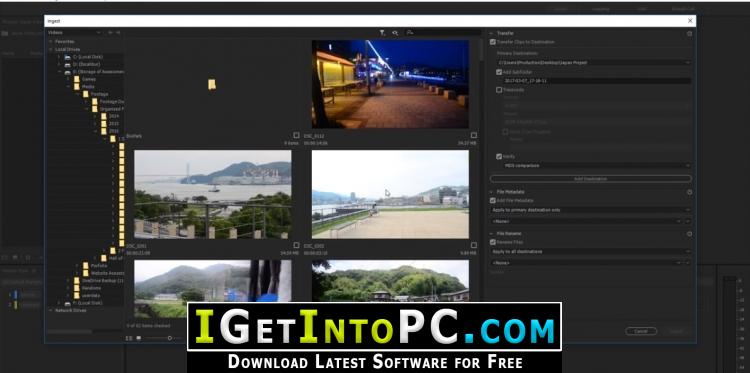The width and height of the screenshot is (750, 373).
Task: Open the MD5 comparison verify dropdown
Action: click(x=597, y=165)
